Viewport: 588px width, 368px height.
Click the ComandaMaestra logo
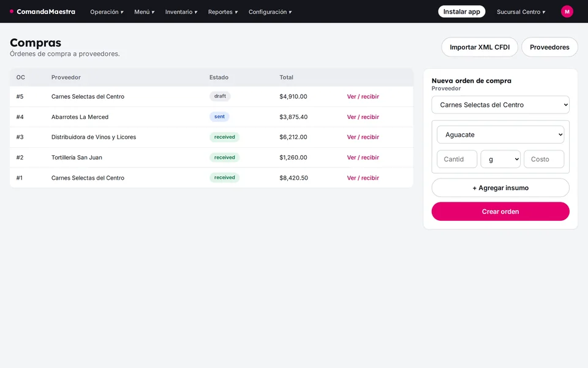point(42,12)
